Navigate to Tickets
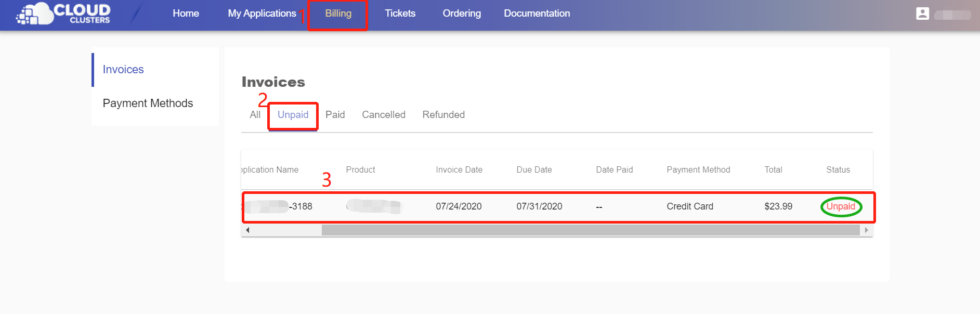 (400, 14)
